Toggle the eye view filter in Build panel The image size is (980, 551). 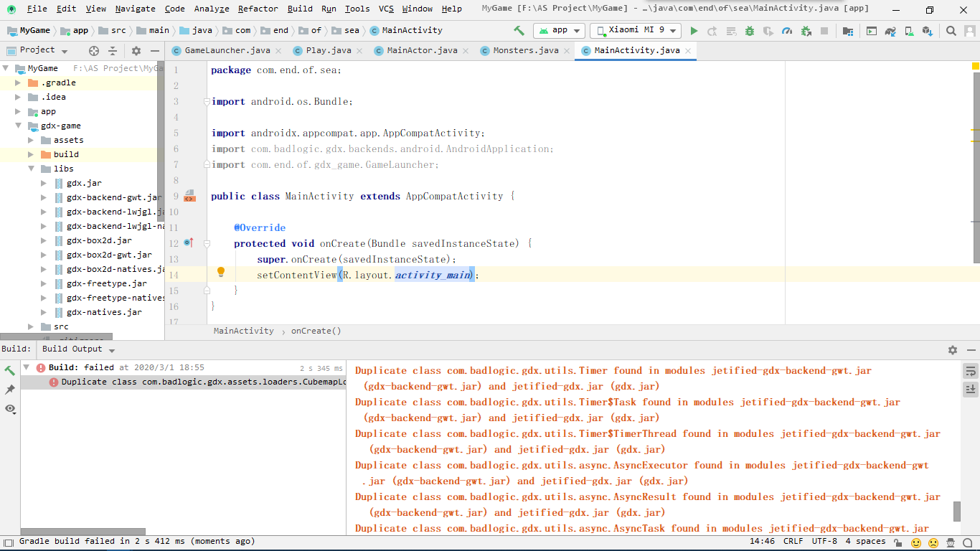[x=10, y=408]
